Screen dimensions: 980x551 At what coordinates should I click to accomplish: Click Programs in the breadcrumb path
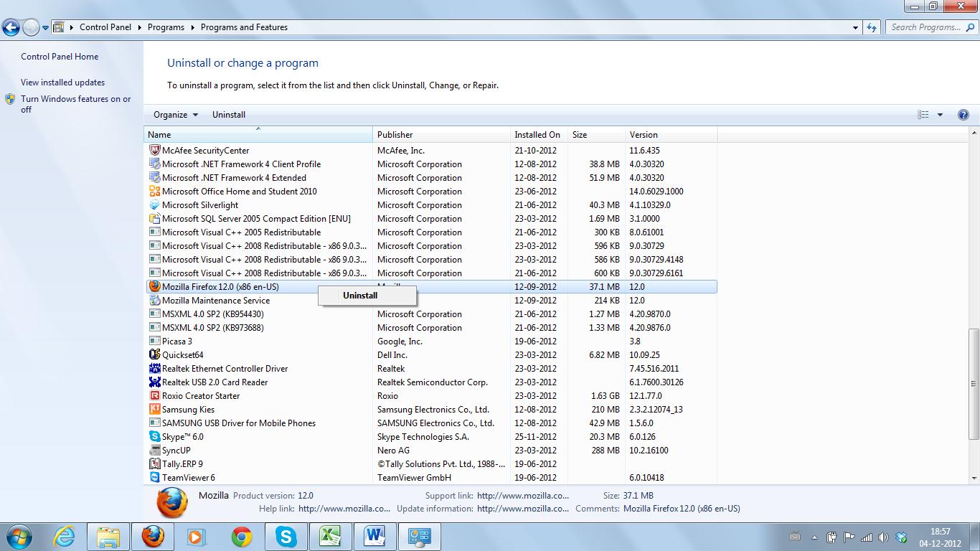[166, 27]
